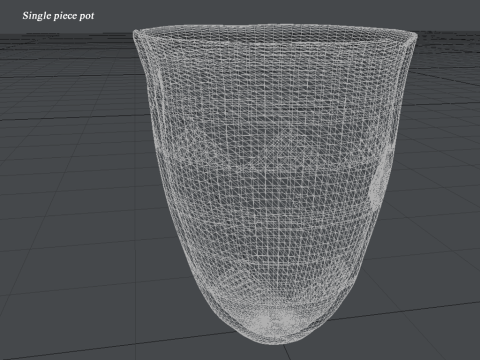Select the wireframe pot mesh

(x=275, y=184)
